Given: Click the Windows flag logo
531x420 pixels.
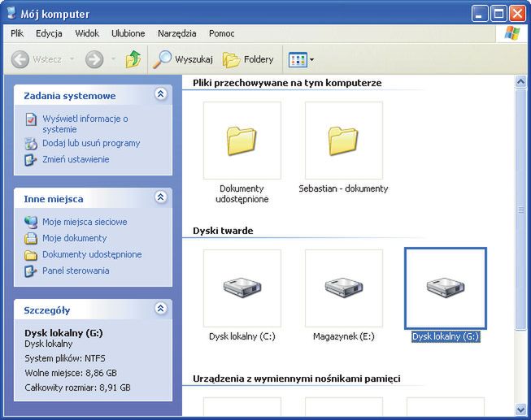Looking at the screenshot, I should point(511,33).
